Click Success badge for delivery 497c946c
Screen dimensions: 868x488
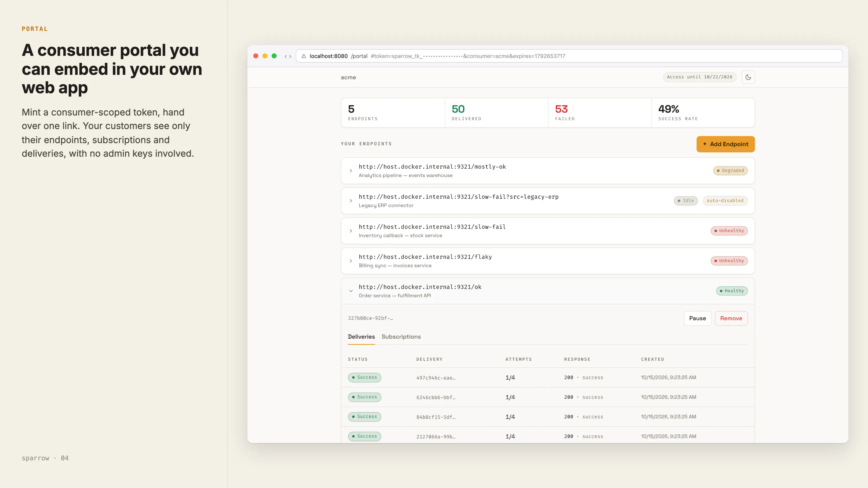click(x=365, y=378)
